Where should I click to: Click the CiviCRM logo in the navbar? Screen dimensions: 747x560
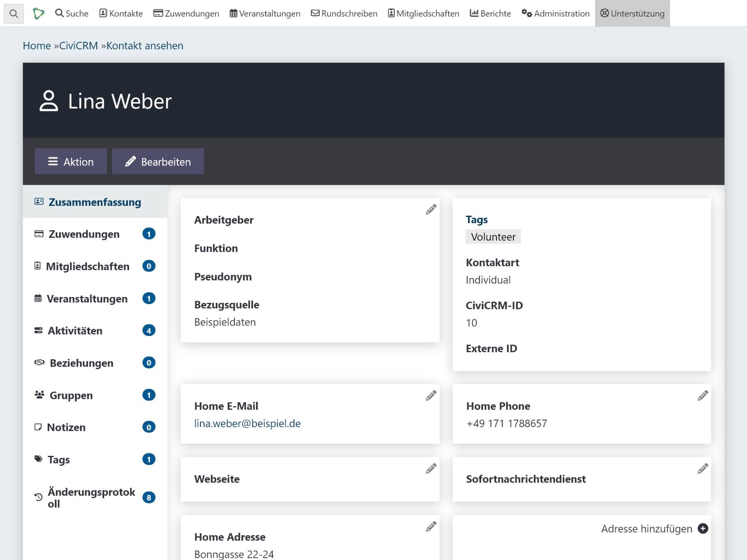click(x=39, y=13)
